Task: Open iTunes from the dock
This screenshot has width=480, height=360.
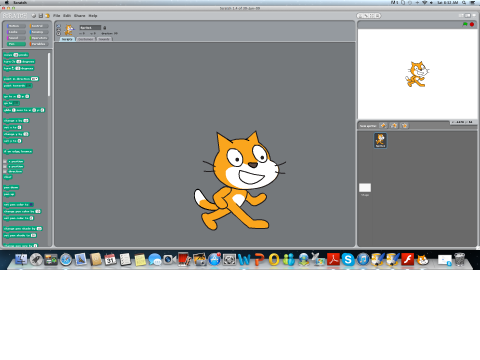Action: [363, 259]
